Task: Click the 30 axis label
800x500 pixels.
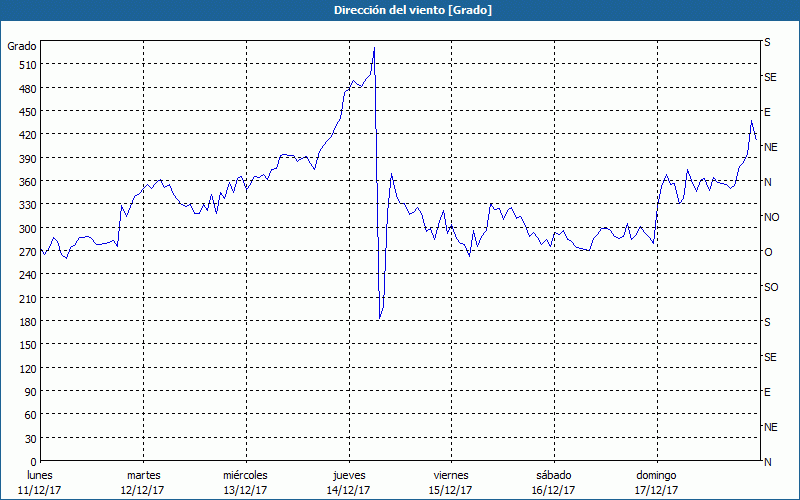Action: pyautogui.click(x=31, y=439)
